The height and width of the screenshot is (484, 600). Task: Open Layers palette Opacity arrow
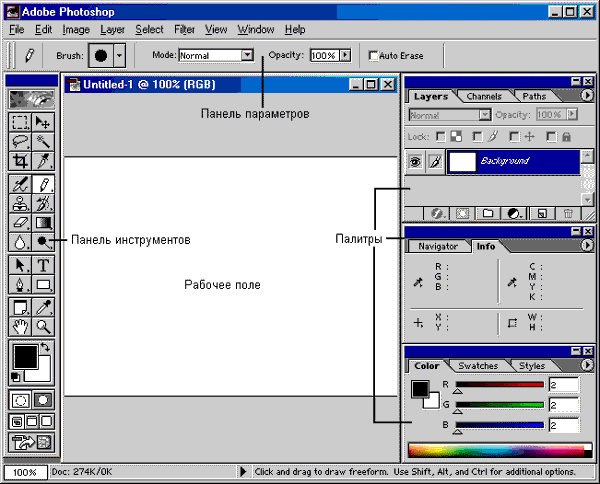tap(572, 114)
